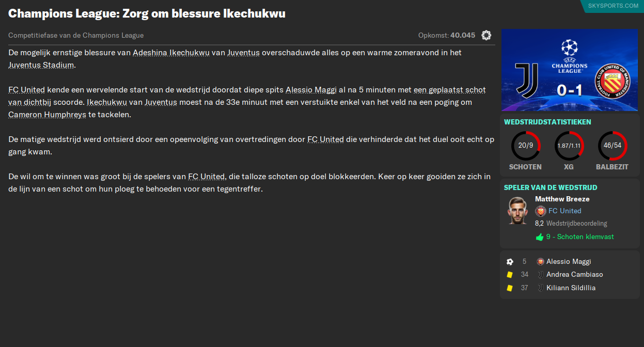Select the yellow card icon next to Kiliann Sildillia
Viewport: 644px width, 347px height.
[x=509, y=288]
